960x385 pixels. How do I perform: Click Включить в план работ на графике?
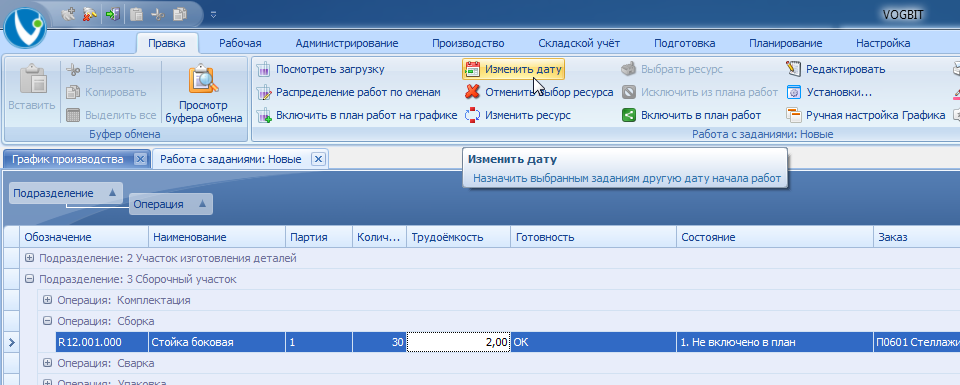(x=356, y=115)
